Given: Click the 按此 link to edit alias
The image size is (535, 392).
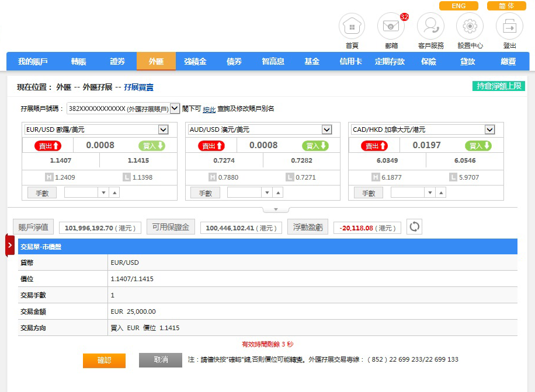Looking at the screenshot, I should (x=209, y=109).
